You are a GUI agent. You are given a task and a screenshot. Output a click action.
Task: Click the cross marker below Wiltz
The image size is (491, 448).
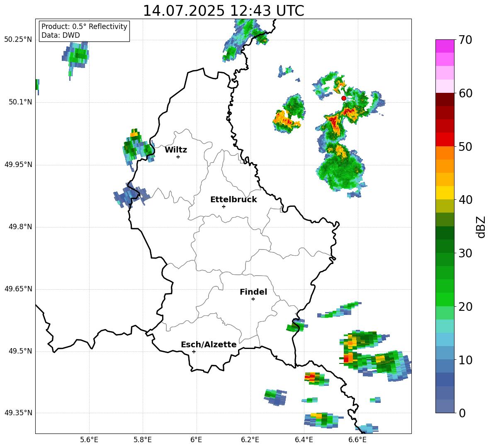(x=178, y=157)
